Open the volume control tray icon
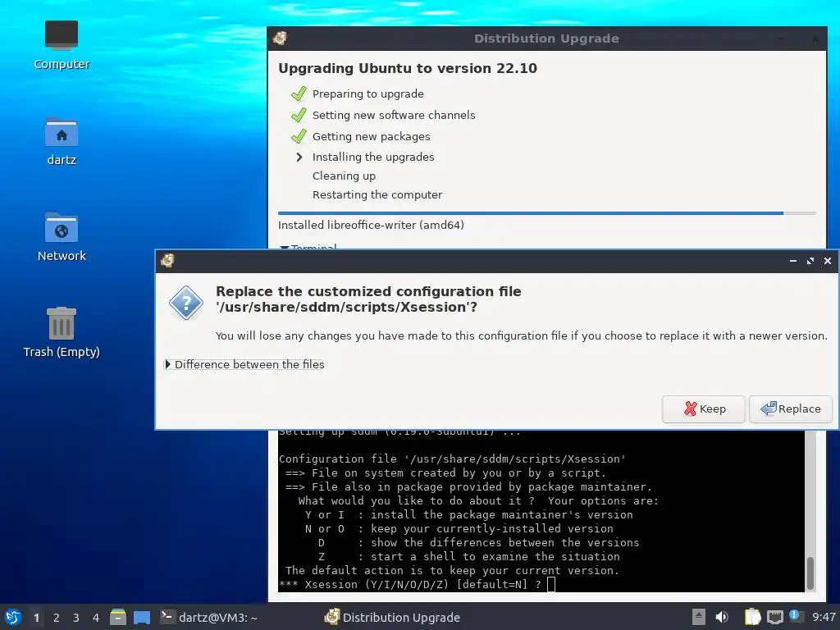The height and width of the screenshot is (630, 840). pos(722,617)
